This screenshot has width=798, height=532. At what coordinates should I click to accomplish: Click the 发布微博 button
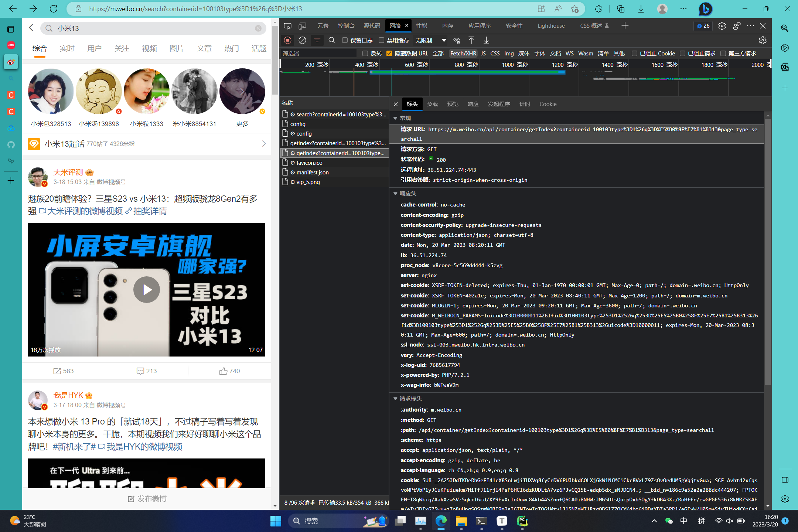147,499
